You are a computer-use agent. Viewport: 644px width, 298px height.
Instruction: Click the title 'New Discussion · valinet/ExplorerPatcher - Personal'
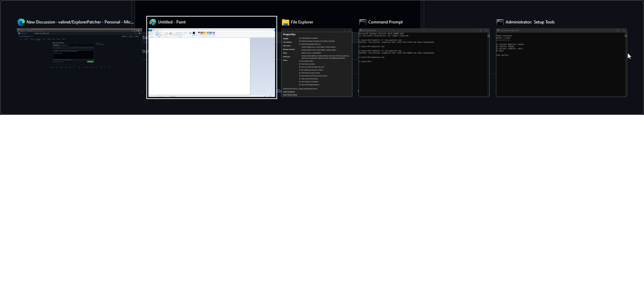click(x=80, y=22)
